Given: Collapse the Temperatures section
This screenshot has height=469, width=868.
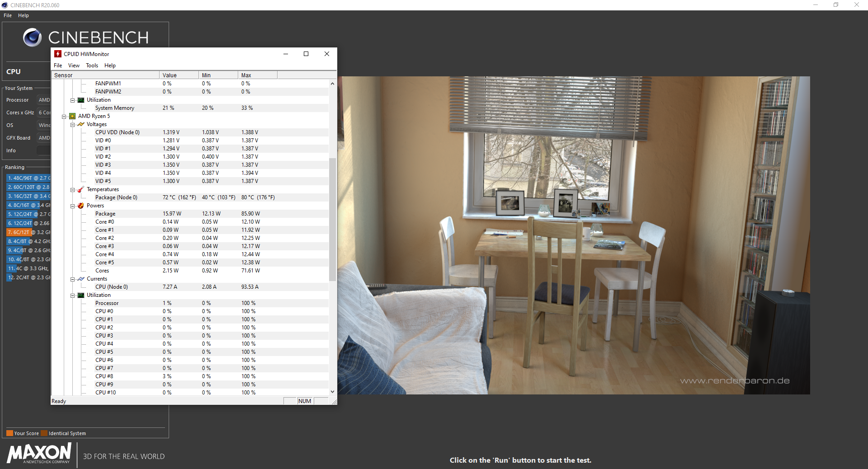Looking at the screenshot, I should coord(72,190).
